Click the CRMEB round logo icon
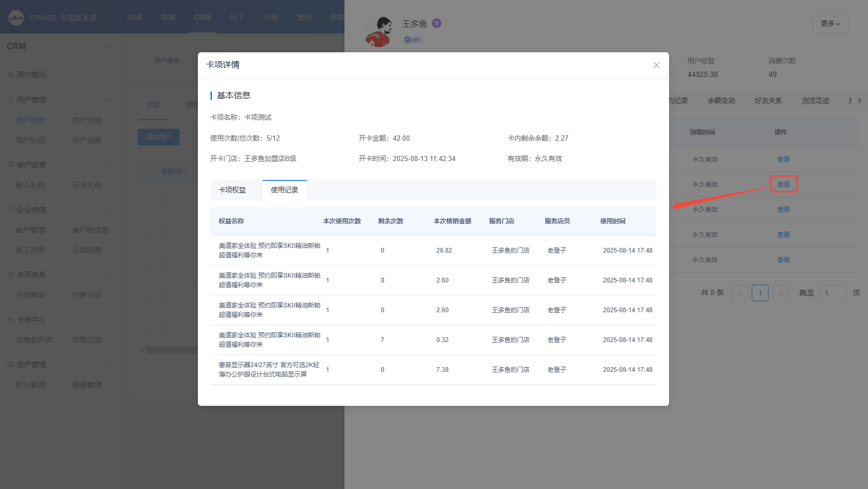The image size is (868, 489). click(16, 18)
